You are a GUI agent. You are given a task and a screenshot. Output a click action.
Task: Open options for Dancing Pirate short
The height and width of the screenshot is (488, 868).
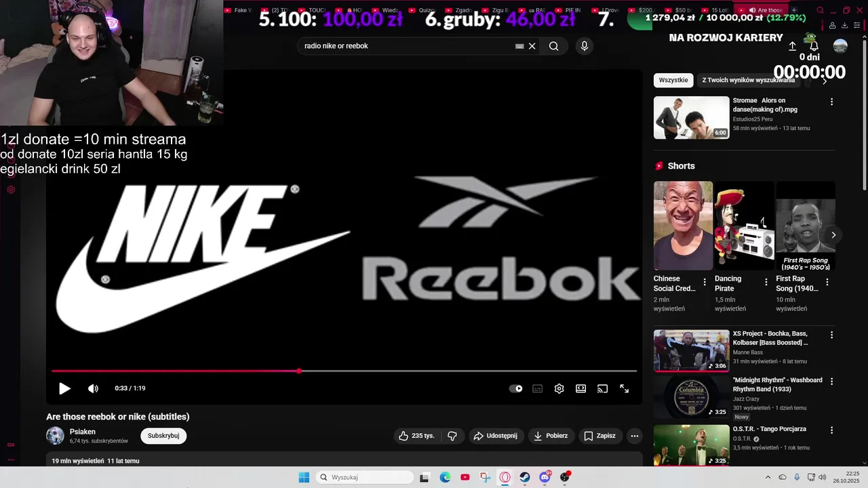pos(766,282)
